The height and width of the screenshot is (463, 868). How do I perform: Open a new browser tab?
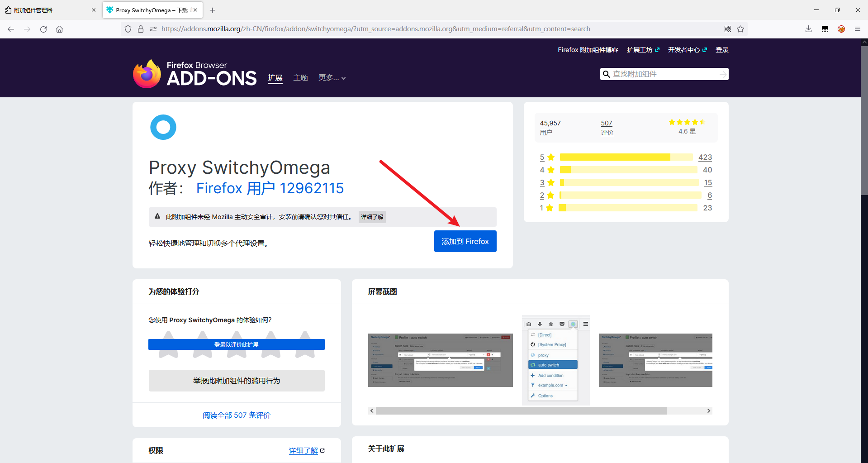pos(213,10)
